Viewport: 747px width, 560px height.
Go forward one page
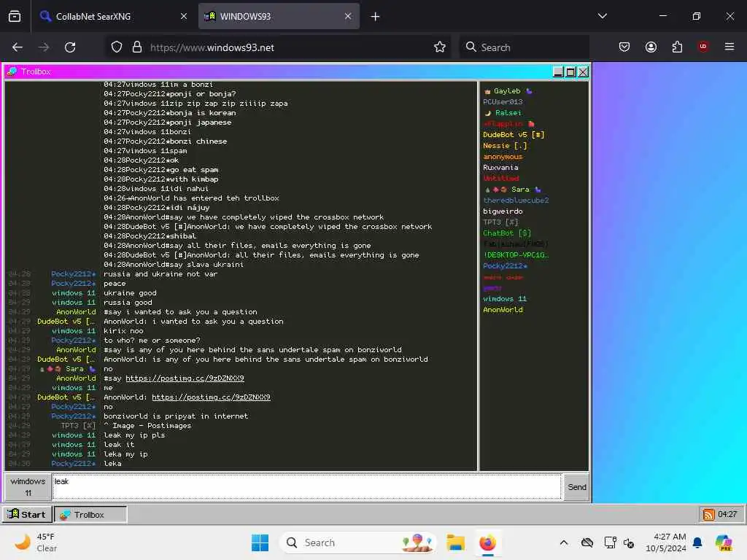44,47
